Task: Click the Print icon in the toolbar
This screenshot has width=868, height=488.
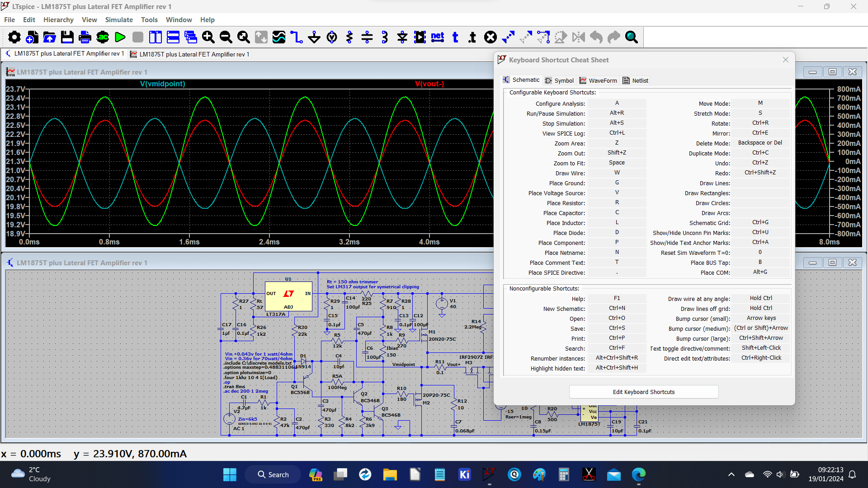Action: pos(85,37)
